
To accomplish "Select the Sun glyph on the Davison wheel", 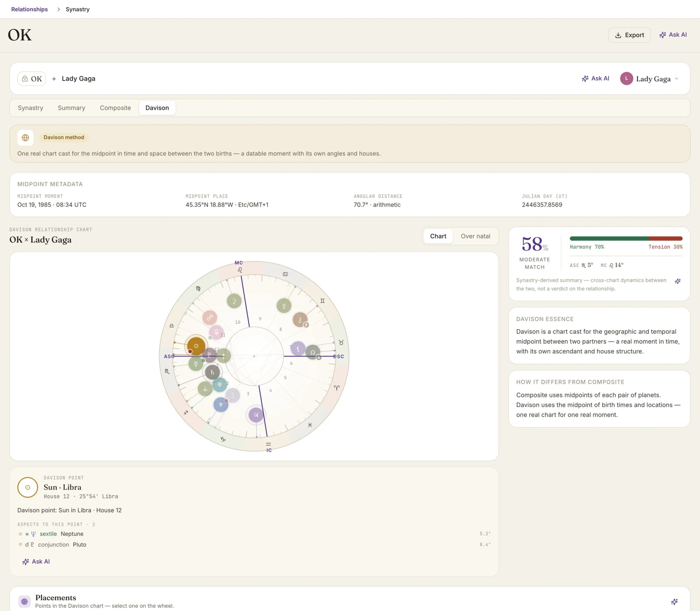I will coord(196,346).
